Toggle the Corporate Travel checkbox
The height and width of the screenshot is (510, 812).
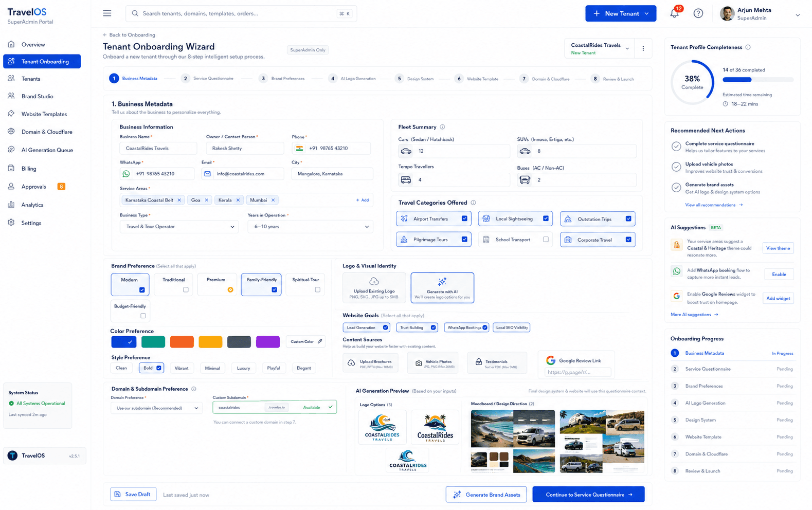[x=628, y=239]
